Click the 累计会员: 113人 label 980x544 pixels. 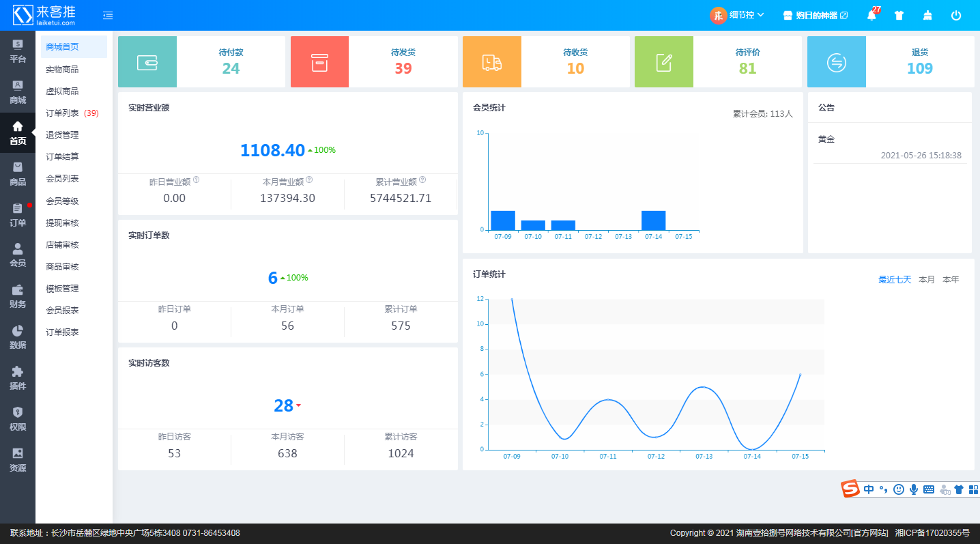pos(763,114)
